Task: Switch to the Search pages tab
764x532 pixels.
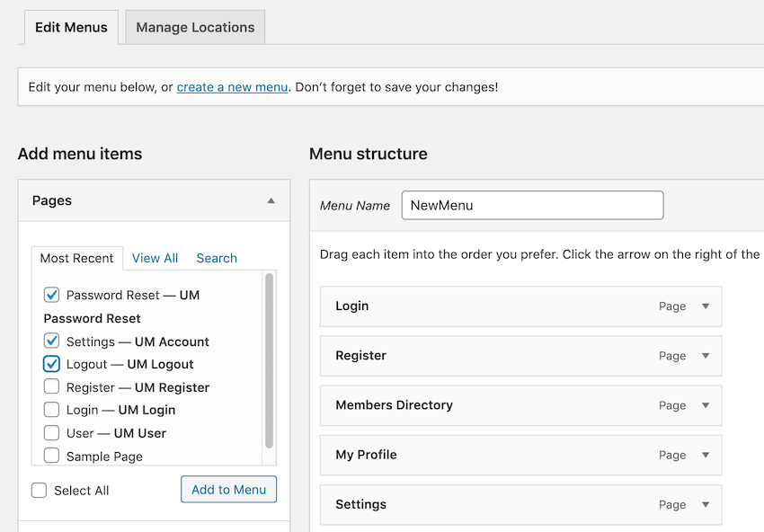Action: pyautogui.click(x=217, y=258)
